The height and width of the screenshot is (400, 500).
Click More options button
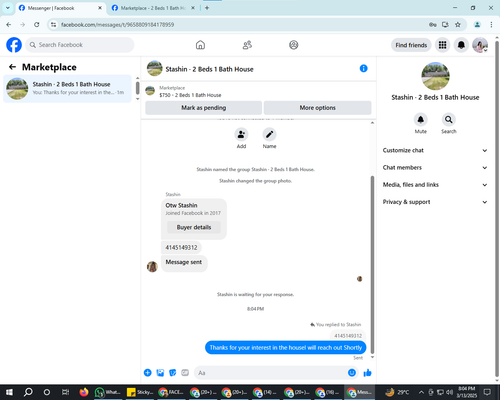[317, 108]
